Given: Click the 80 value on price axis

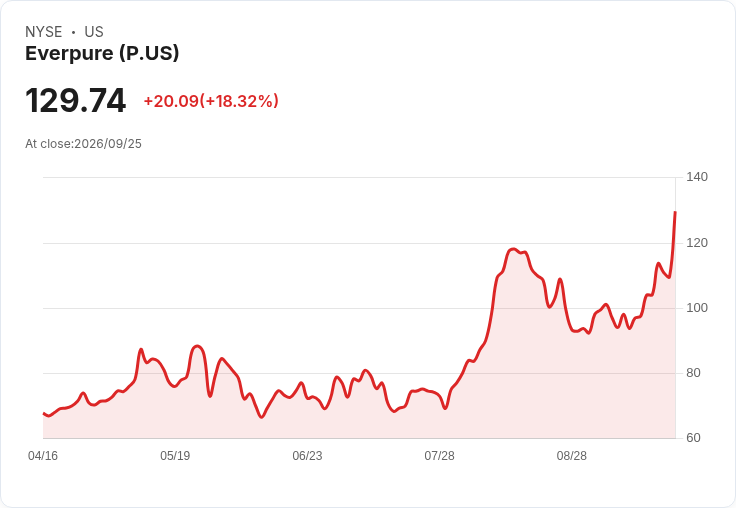Looking at the screenshot, I should (693, 373).
